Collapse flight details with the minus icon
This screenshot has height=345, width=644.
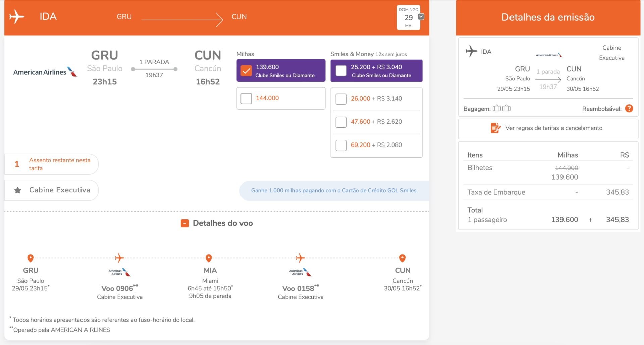coord(185,223)
